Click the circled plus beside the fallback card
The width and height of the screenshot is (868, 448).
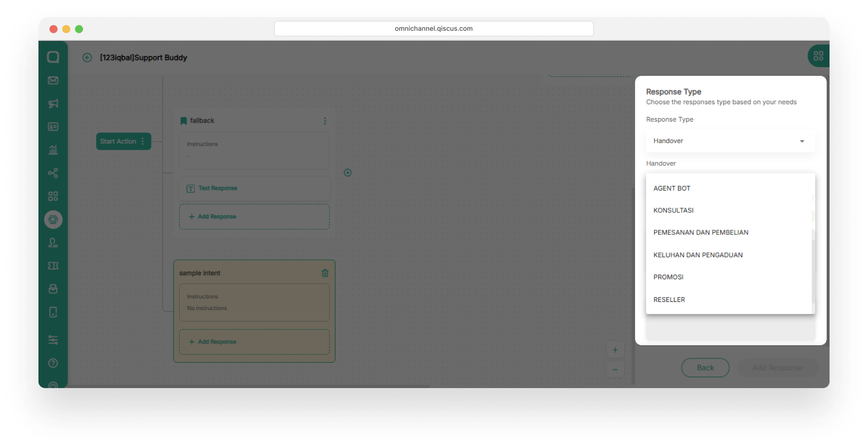click(x=348, y=173)
